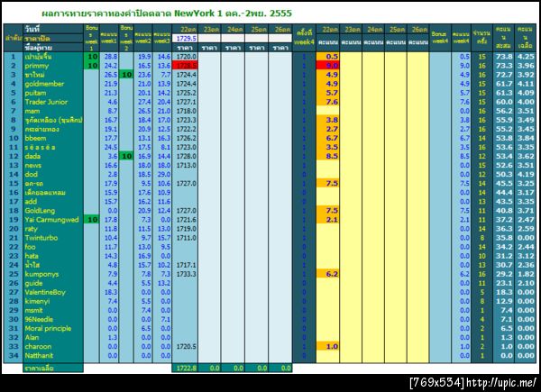This screenshot has height=392, width=541.
Task: Select the red 1728.5 price cell for primmy
Action: click(185, 66)
